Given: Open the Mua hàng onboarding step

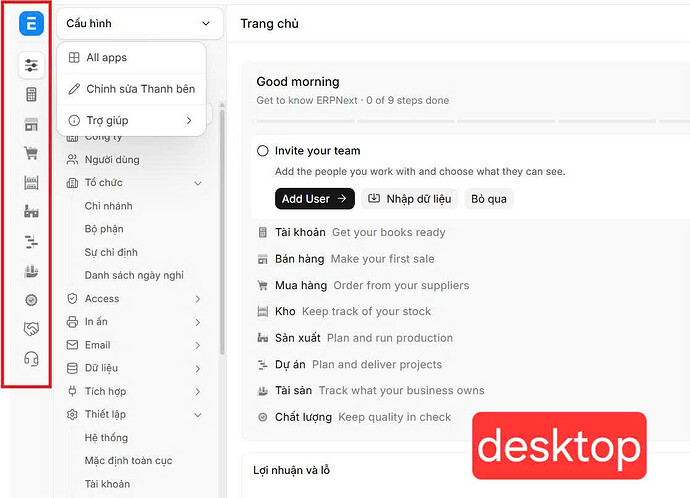Looking at the screenshot, I should [x=363, y=286].
